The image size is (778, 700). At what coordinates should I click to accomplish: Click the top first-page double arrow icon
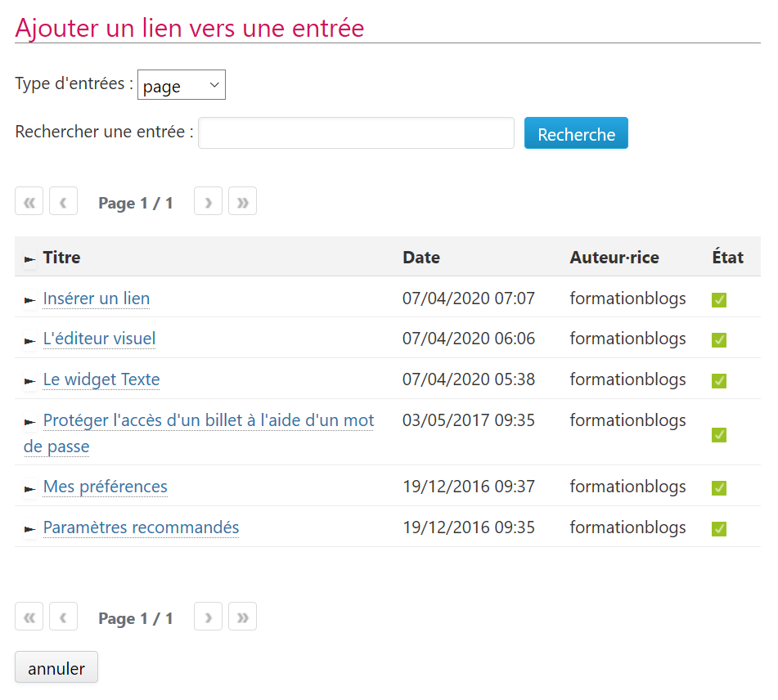(29, 202)
